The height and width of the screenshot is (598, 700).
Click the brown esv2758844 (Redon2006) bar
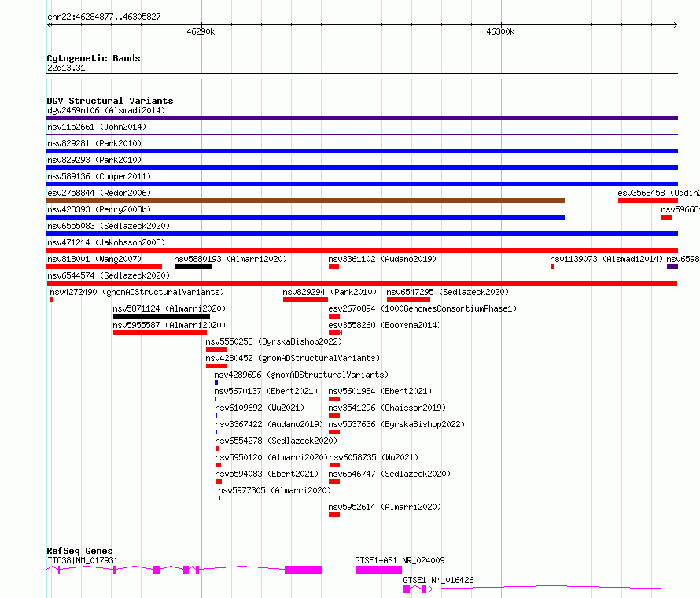(306, 201)
